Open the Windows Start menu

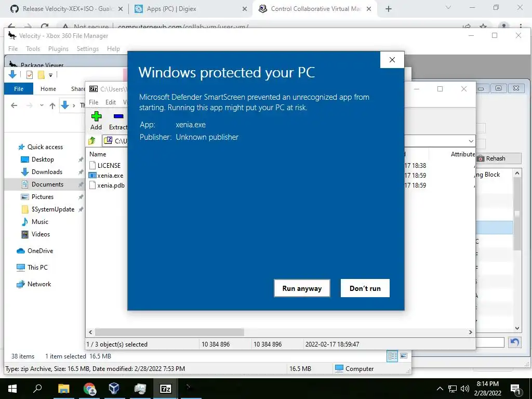point(12,389)
